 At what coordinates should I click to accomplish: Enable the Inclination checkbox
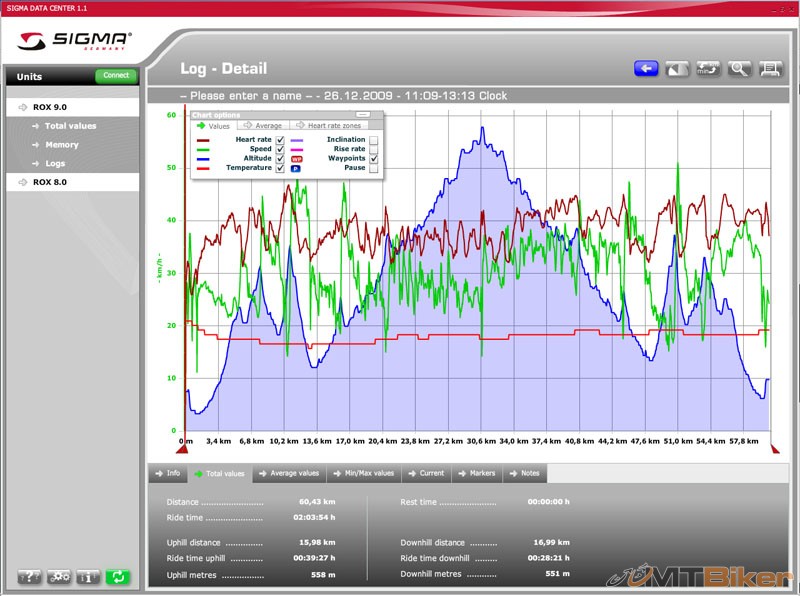coord(374,140)
